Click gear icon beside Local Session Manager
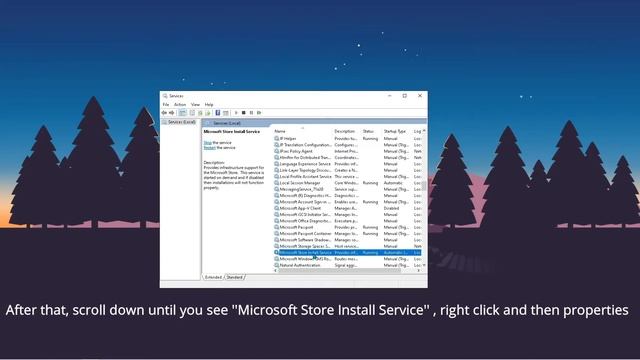640x360 pixels. pyautogui.click(x=277, y=183)
